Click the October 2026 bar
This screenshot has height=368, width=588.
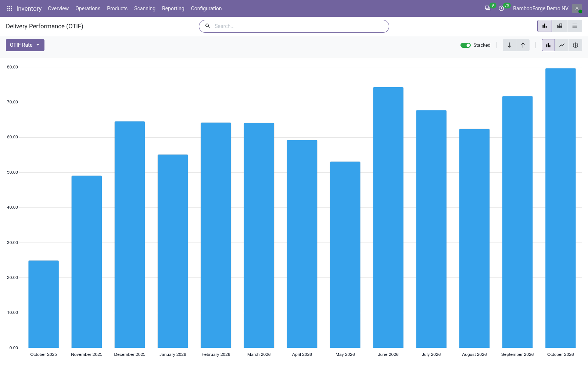click(560, 208)
